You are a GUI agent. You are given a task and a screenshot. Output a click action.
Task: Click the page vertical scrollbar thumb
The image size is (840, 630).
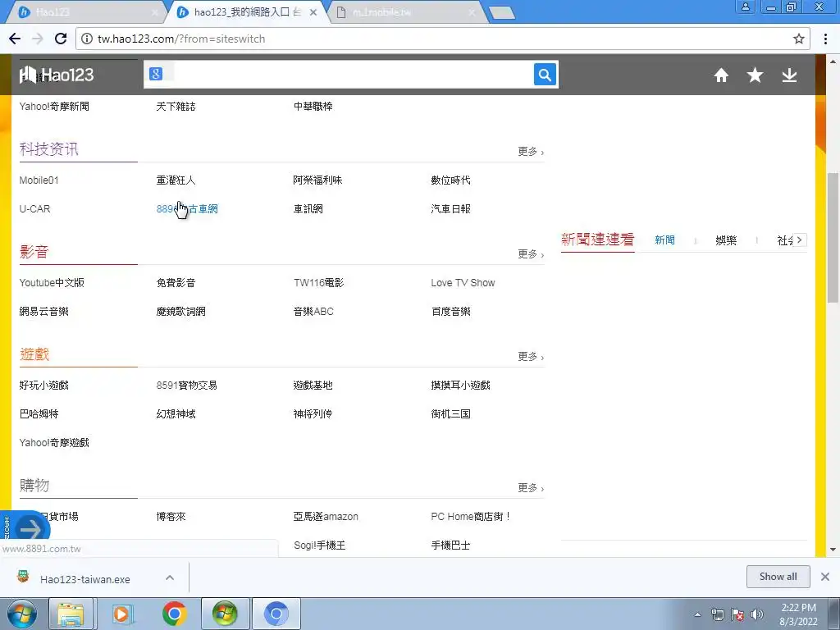[833, 238]
